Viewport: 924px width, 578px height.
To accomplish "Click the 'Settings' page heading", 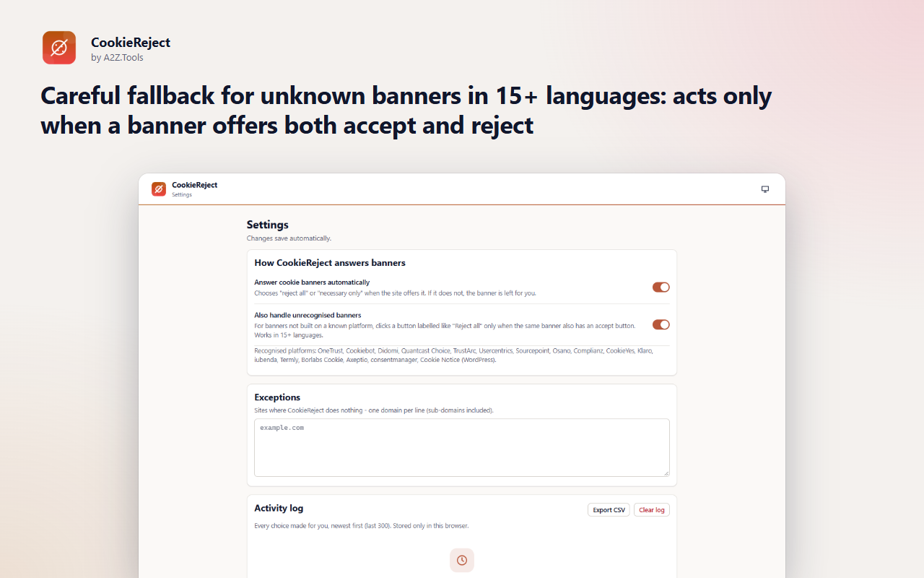I will (x=267, y=225).
